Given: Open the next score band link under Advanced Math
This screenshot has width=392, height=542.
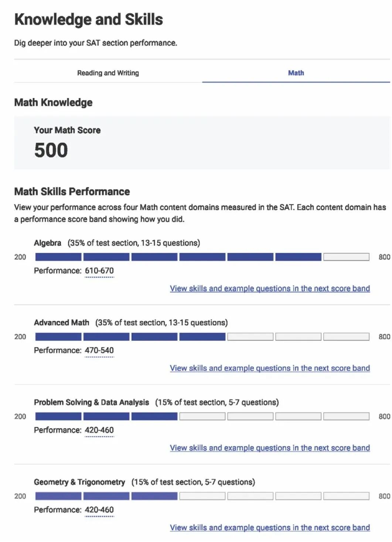Looking at the screenshot, I should [x=270, y=368].
